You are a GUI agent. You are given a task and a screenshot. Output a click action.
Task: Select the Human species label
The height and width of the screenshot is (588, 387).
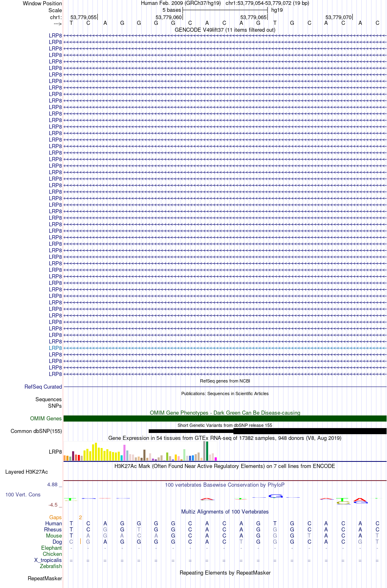coord(54,524)
